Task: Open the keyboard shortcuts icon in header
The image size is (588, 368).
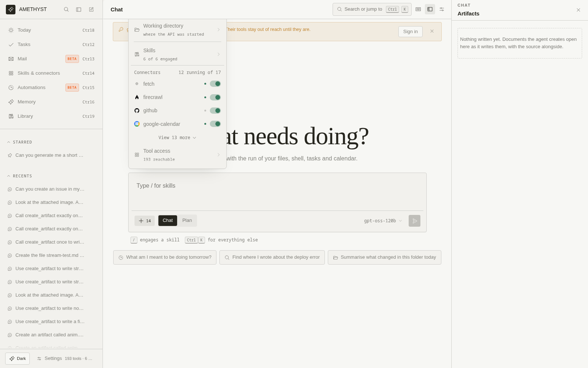Action: point(418,9)
